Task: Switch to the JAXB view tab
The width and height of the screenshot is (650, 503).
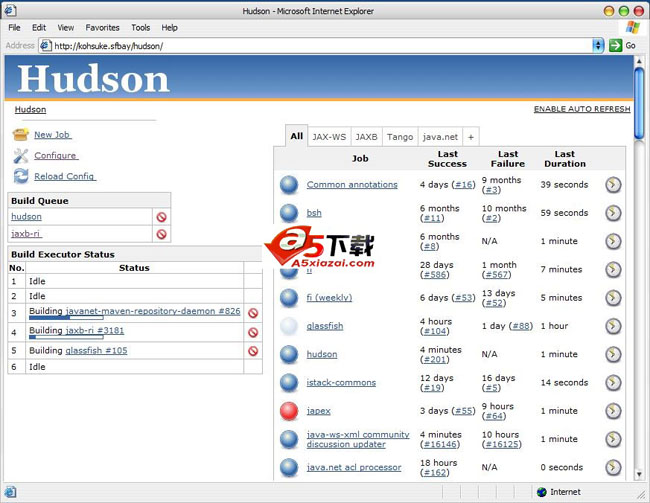Action: (x=366, y=137)
